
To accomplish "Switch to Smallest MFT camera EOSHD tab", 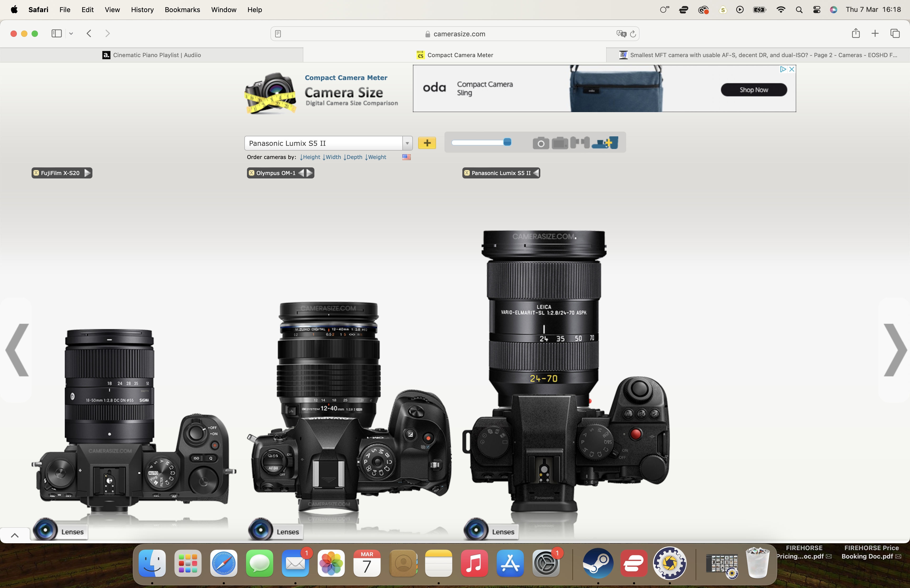I will tap(758, 55).
